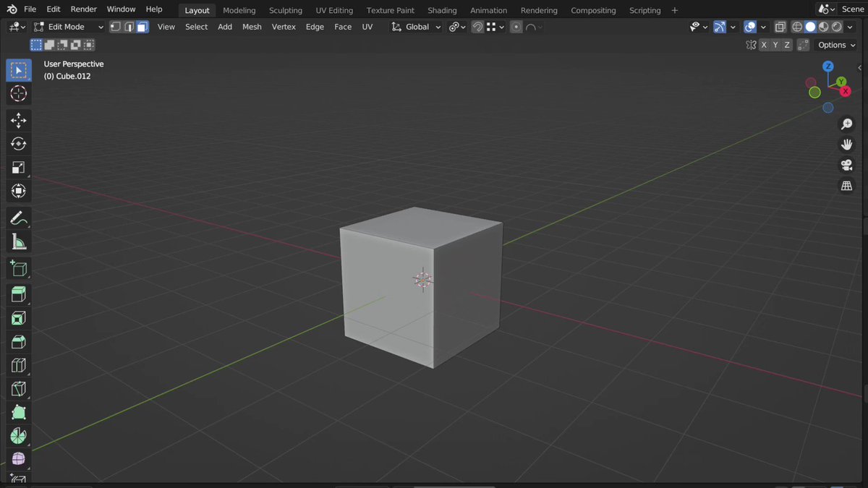The width and height of the screenshot is (868, 488).
Task: Expand the Options dropdown
Action: point(838,45)
